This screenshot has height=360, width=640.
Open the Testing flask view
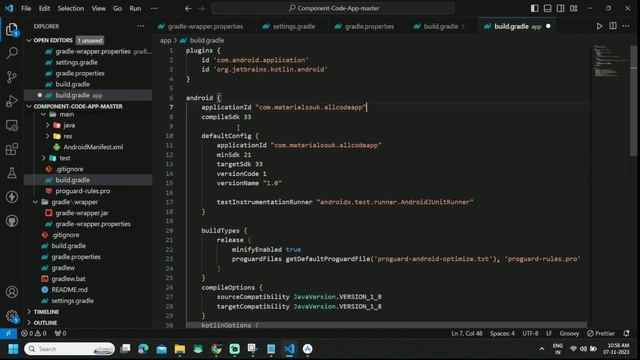click(12, 173)
